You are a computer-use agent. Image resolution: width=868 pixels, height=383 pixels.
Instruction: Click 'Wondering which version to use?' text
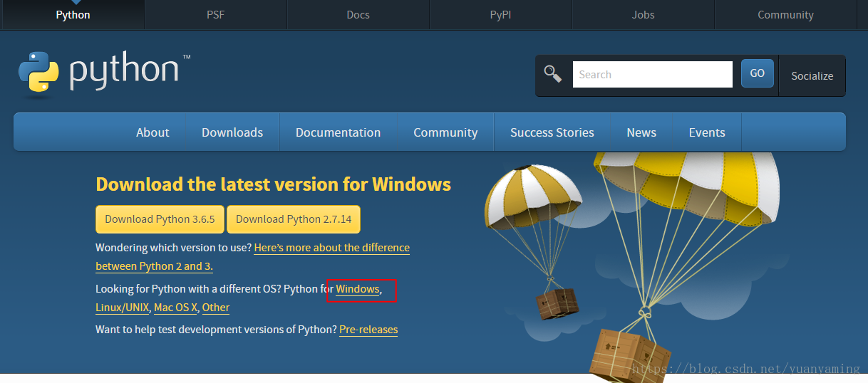[x=173, y=248]
